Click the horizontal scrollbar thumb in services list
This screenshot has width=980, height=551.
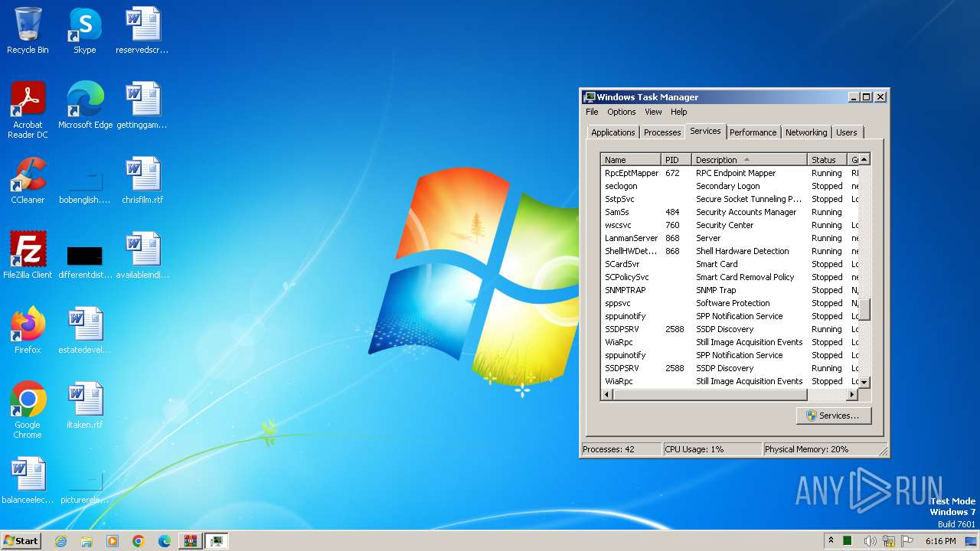coord(710,395)
